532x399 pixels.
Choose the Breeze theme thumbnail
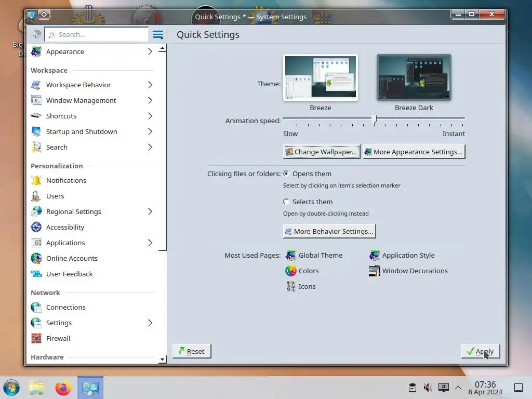point(320,78)
